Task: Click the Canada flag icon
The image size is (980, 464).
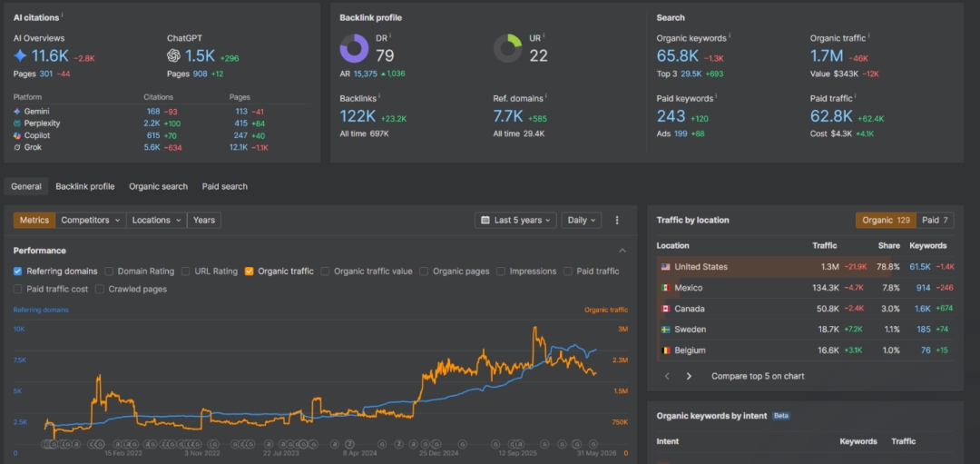Action: pos(666,309)
